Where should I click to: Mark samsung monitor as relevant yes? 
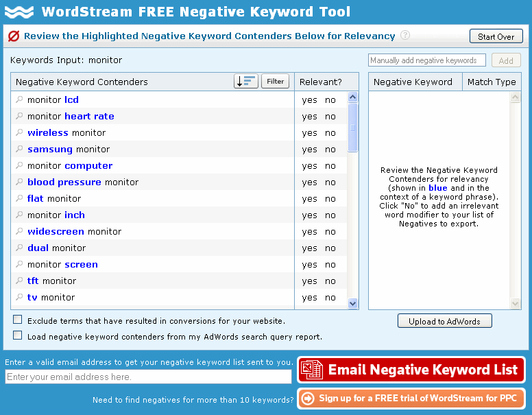point(309,150)
